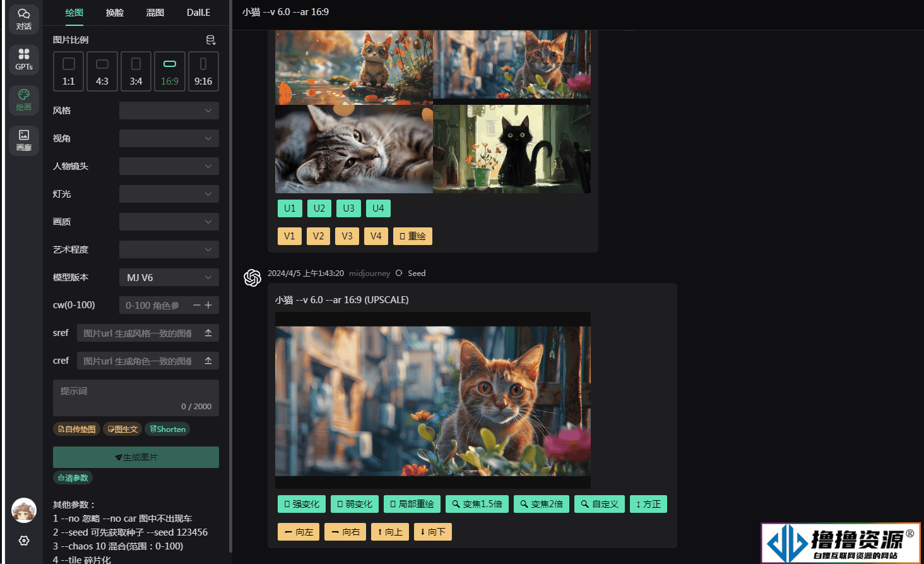Viewport: 924px width, 564px height.
Task: Click the 提示词 prompt text area
Action: coord(136,398)
